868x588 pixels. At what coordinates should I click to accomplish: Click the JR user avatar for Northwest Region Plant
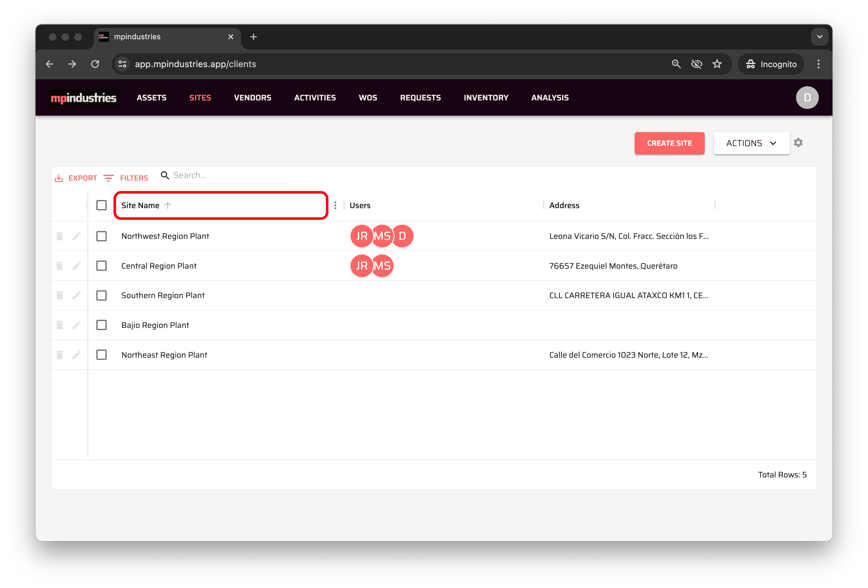[x=361, y=236]
